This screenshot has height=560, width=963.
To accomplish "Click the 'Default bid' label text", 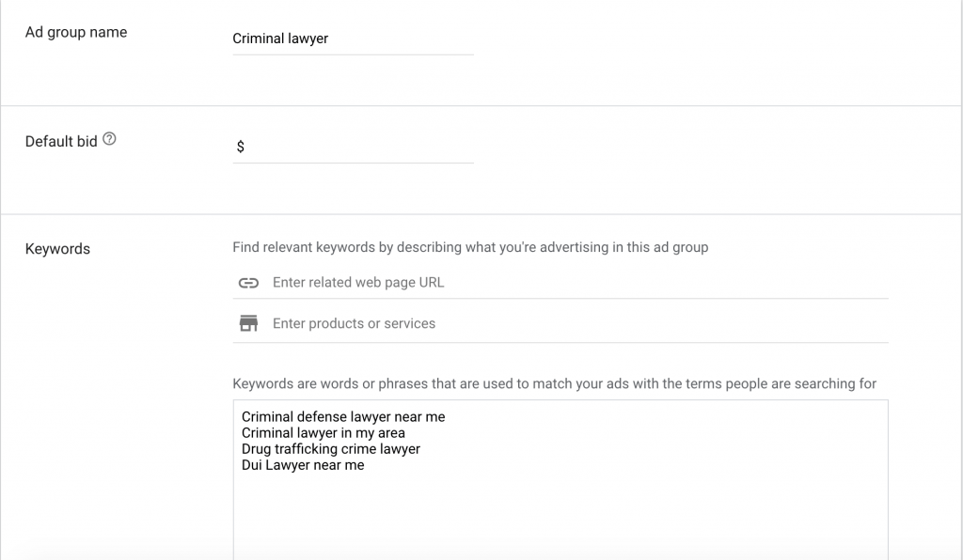I will (61, 142).
